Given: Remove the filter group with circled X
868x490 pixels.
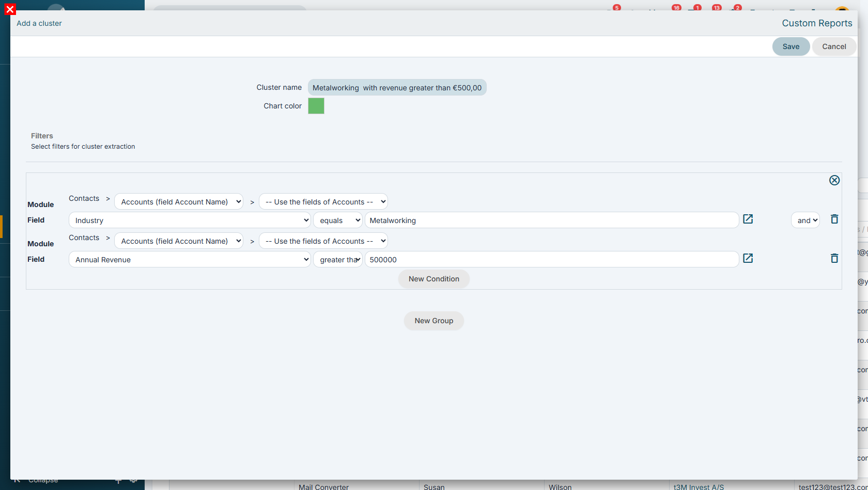Looking at the screenshot, I should pos(834,180).
